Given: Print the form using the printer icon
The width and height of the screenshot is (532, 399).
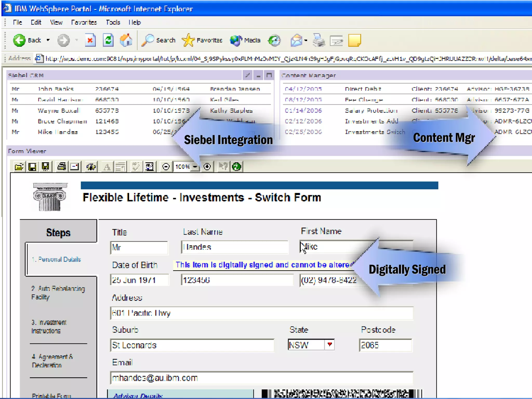Looking at the screenshot, I should point(62,167).
